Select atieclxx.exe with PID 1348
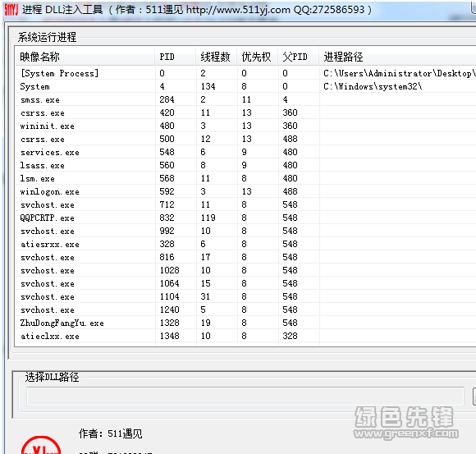Image resolution: width=476 pixels, height=454 pixels. click(246, 336)
